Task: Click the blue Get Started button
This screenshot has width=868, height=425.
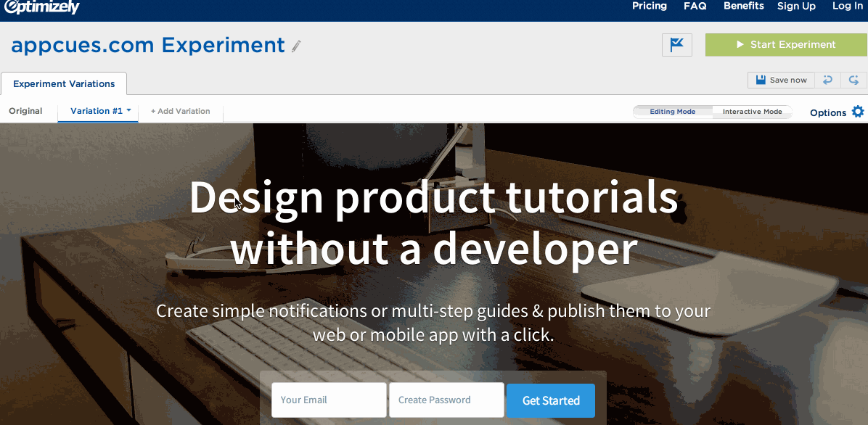Action: click(x=551, y=400)
